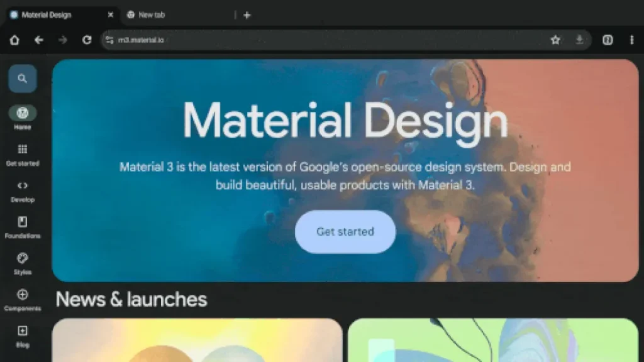The width and height of the screenshot is (644, 362).
Task: Select the Home icon in the side navigation
Action: [23, 113]
